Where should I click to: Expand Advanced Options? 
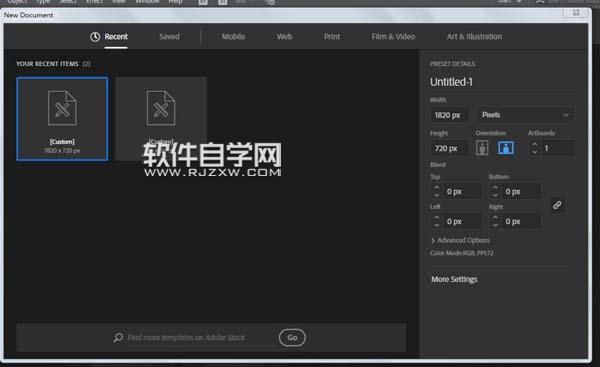460,240
